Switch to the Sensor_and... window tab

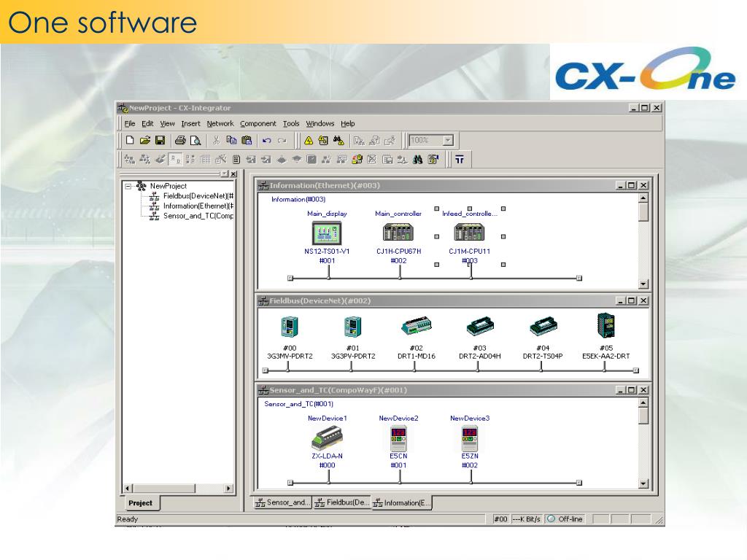(x=282, y=502)
